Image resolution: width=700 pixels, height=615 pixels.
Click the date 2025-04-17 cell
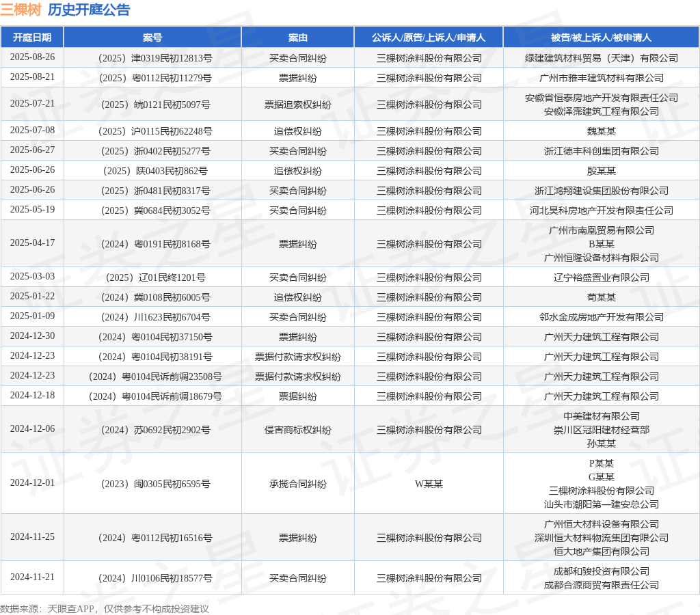point(32,243)
